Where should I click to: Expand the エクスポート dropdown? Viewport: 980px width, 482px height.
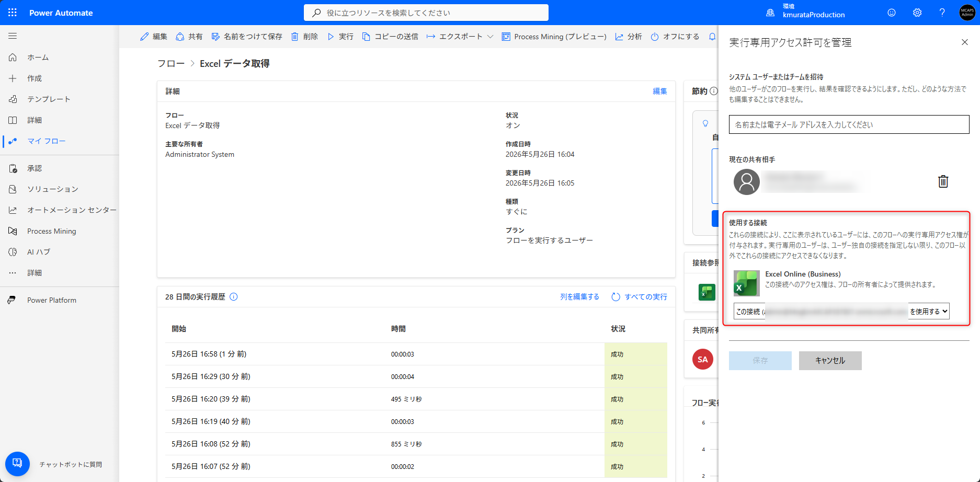click(x=460, y=37)
